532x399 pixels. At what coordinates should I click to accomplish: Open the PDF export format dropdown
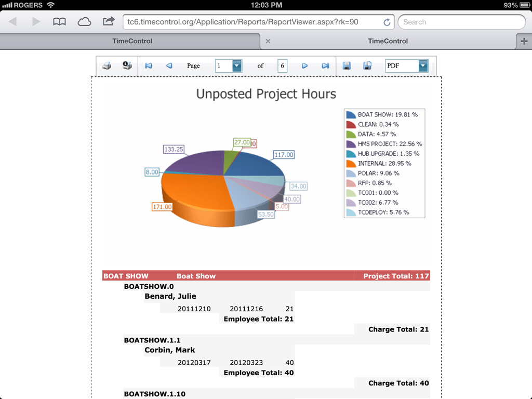pyautogui.click(x=422, y=65)
